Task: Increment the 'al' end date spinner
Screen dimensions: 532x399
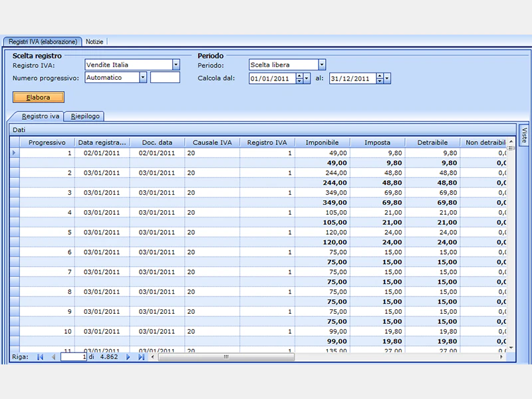Action: pyautogui.click(x=380, y=76)
